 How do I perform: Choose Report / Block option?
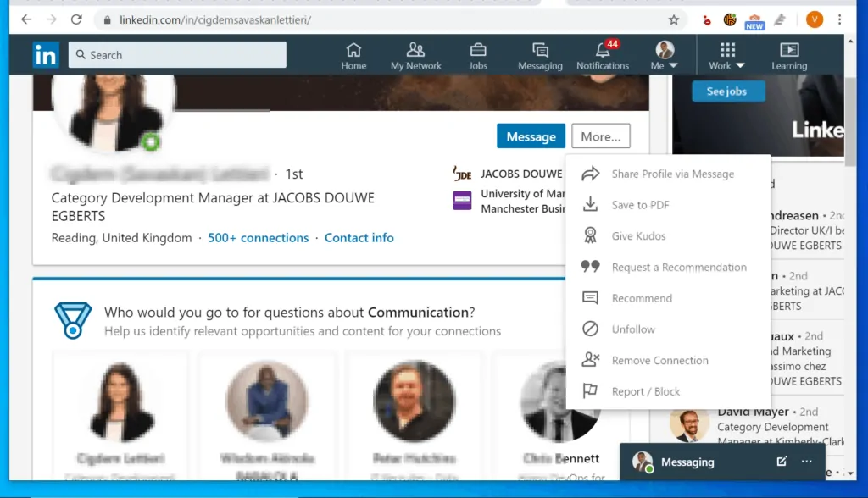[x=668, y=391]
